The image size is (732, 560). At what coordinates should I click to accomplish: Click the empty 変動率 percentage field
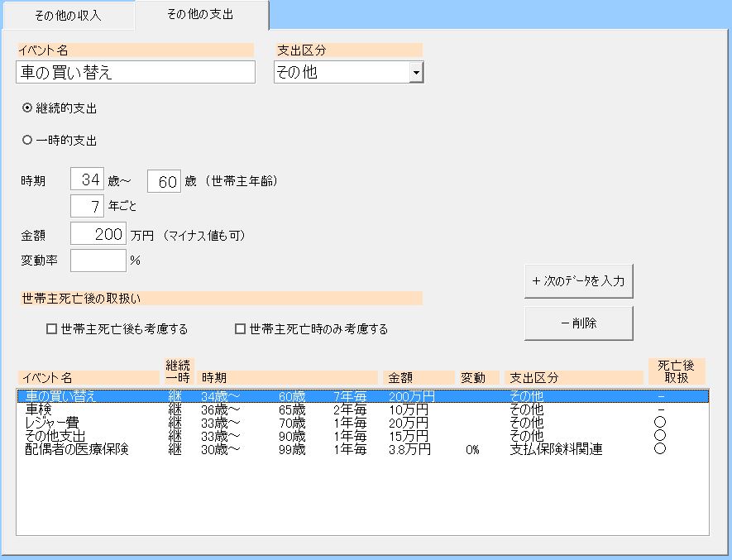click(98, 260)
